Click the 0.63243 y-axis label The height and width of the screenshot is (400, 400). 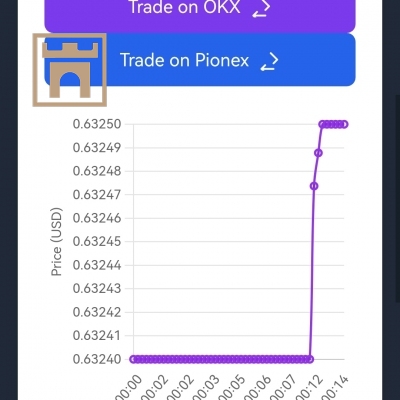pyautogui.click(x=97, y=289)
